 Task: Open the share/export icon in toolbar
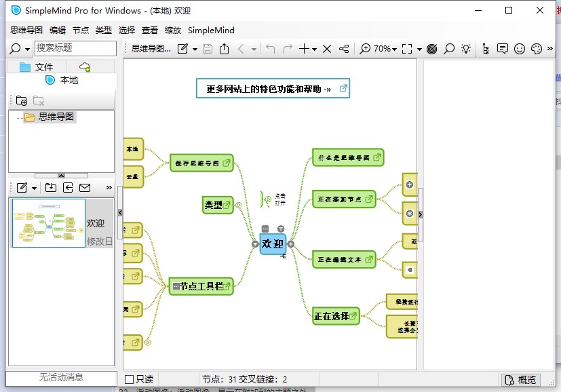click(x=225, y=49)
